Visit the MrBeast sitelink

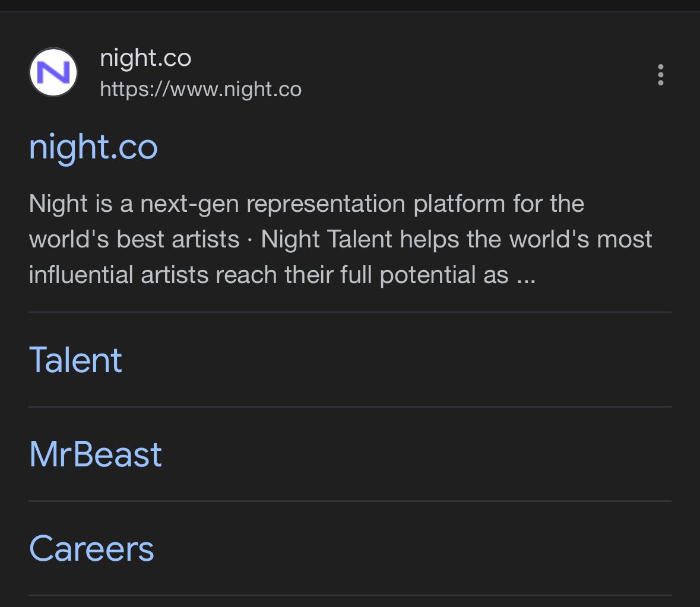[96, 455]
